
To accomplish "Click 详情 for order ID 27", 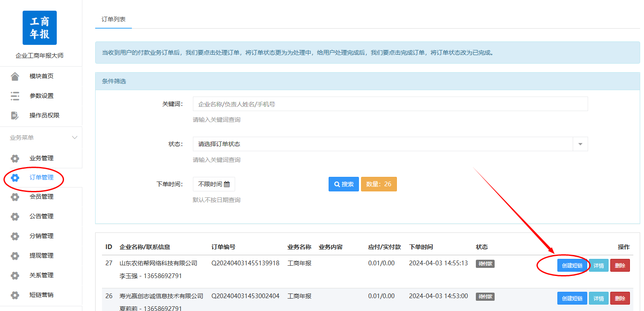I will coord(599,265).
